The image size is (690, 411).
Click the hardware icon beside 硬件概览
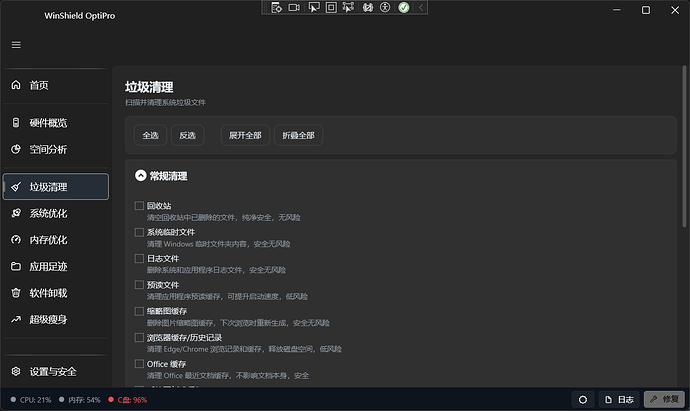pos(16,123)
